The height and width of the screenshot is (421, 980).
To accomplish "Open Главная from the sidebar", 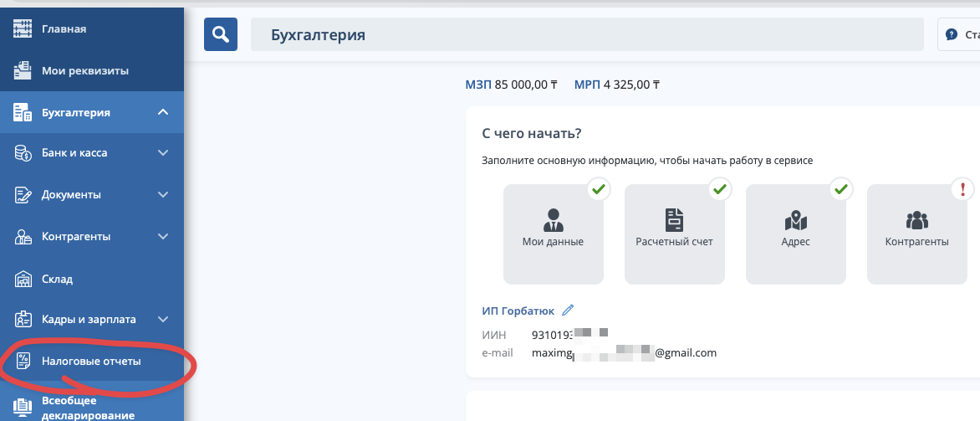I will point(92,28).
